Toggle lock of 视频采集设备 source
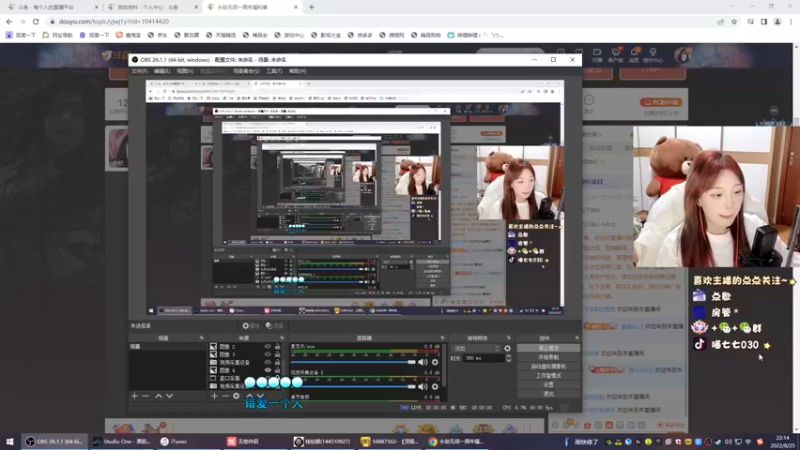 [x=278, y=362]
